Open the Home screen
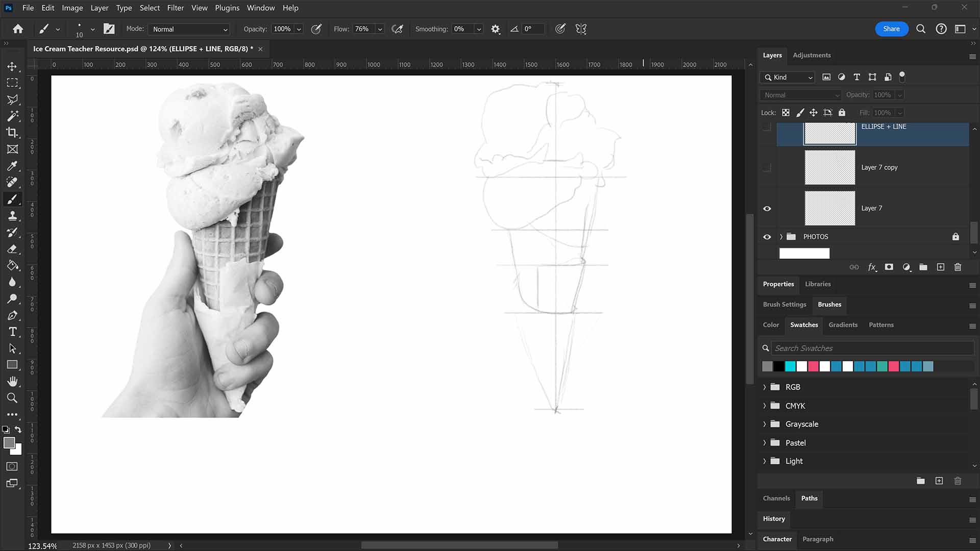Image resolution: width=980 pixels, height=551 pixels. point(18,29)
